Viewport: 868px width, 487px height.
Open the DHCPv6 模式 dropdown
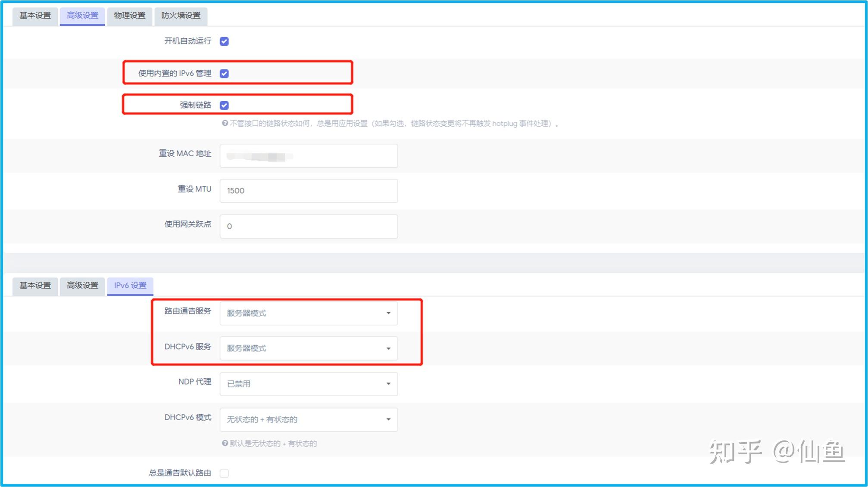[308, 419]
